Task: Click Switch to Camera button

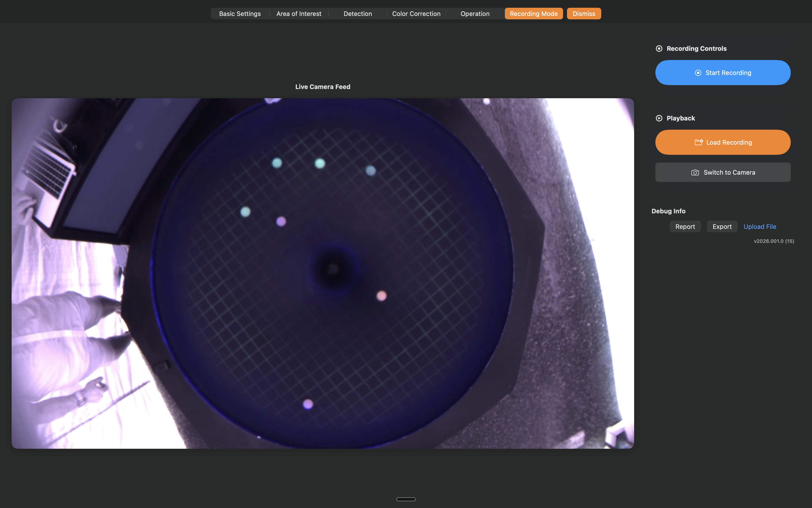Action: pos(723,172)
